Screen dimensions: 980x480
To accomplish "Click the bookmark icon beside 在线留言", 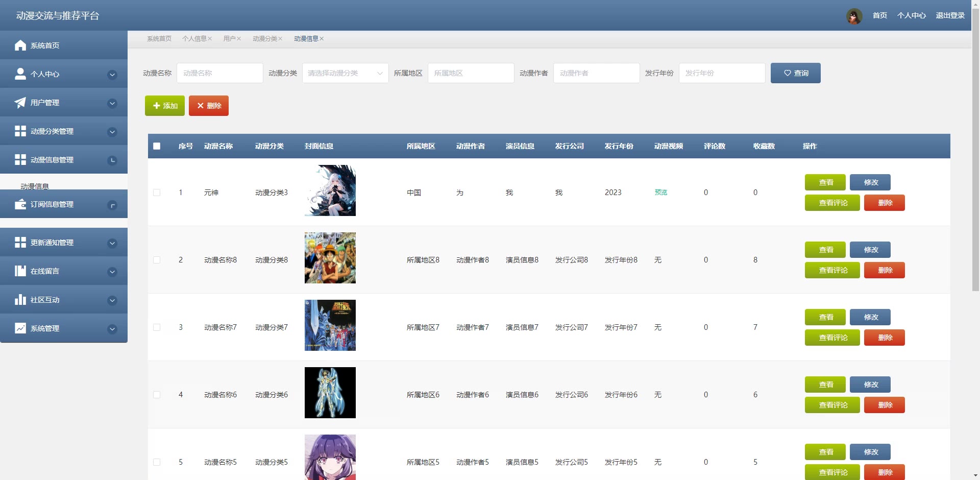I will (20, 271).
